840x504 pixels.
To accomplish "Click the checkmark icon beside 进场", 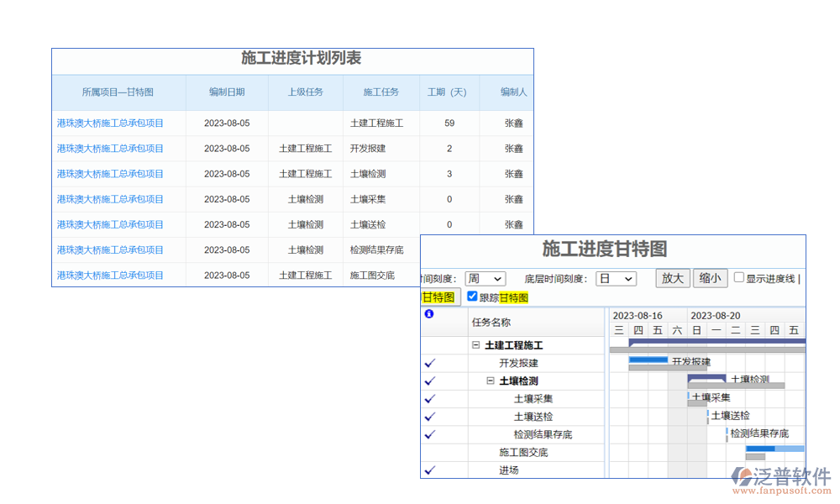I will (x=430, y=470).
